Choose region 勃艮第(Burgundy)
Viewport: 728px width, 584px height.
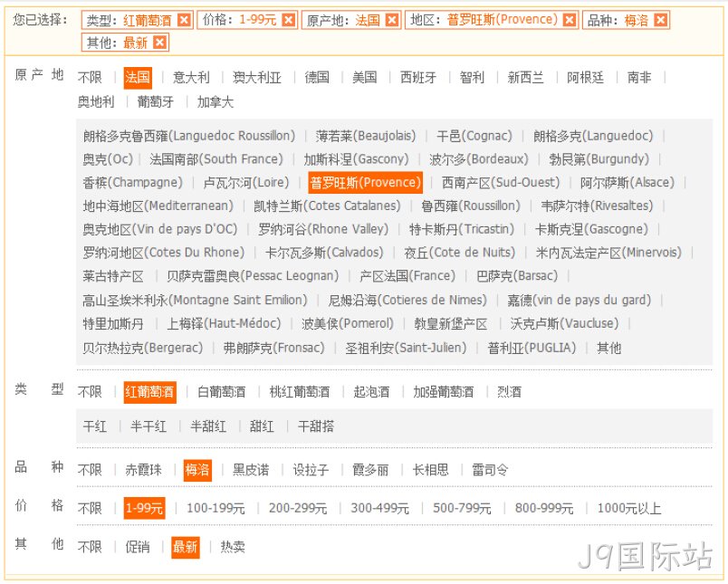599,159
